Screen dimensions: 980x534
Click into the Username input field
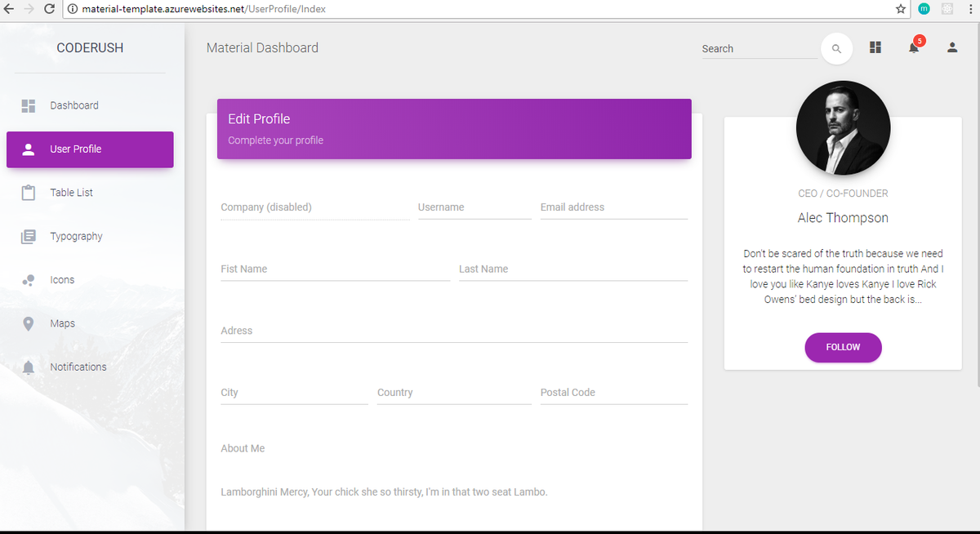point(474,207)
